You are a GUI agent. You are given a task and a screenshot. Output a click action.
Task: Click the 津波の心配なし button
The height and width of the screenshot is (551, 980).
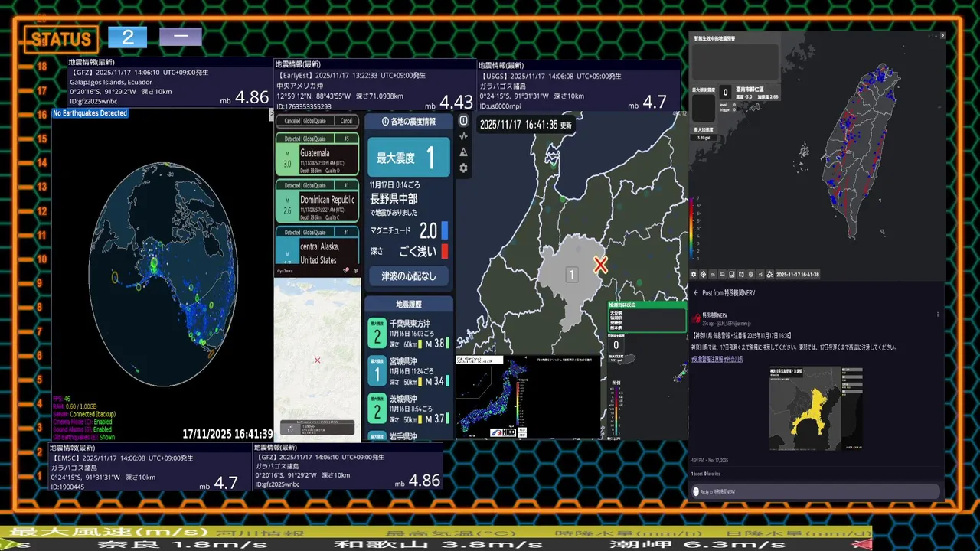pyautogui.click(x=408, y=276)
